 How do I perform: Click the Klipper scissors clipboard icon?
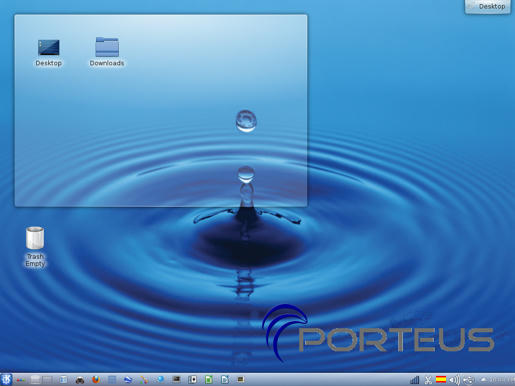(428, 380)
